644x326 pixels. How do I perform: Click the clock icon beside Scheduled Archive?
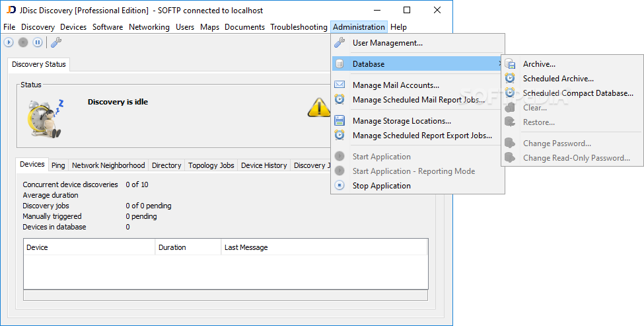(x=510, y=78)
